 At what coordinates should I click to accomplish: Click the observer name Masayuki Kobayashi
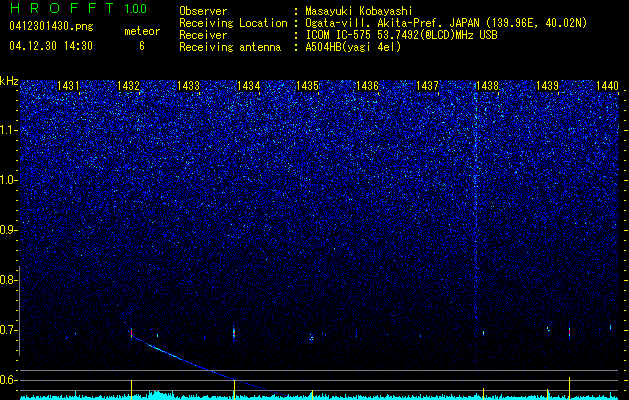point(359,11)
